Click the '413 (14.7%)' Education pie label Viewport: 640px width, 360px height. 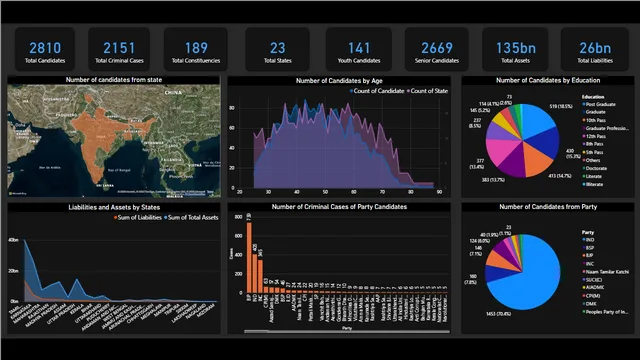click(560, 176)
